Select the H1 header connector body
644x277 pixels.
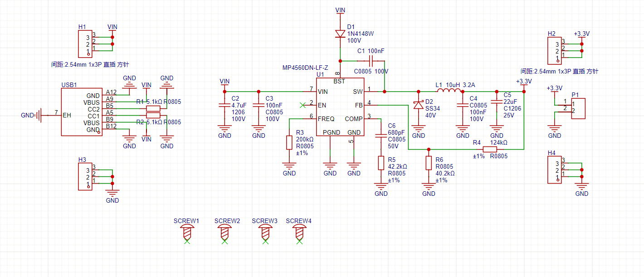coord(84,44)
